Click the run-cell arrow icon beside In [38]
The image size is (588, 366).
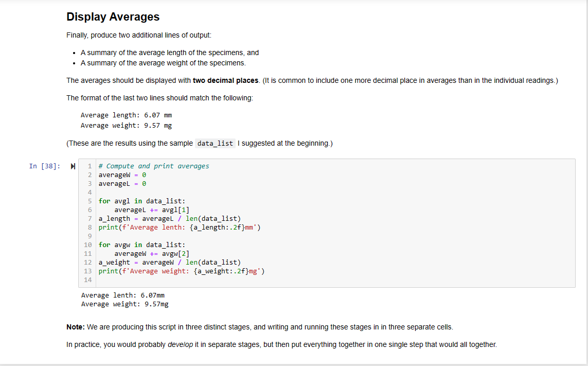pyautogui.click(x=72, y=166)
